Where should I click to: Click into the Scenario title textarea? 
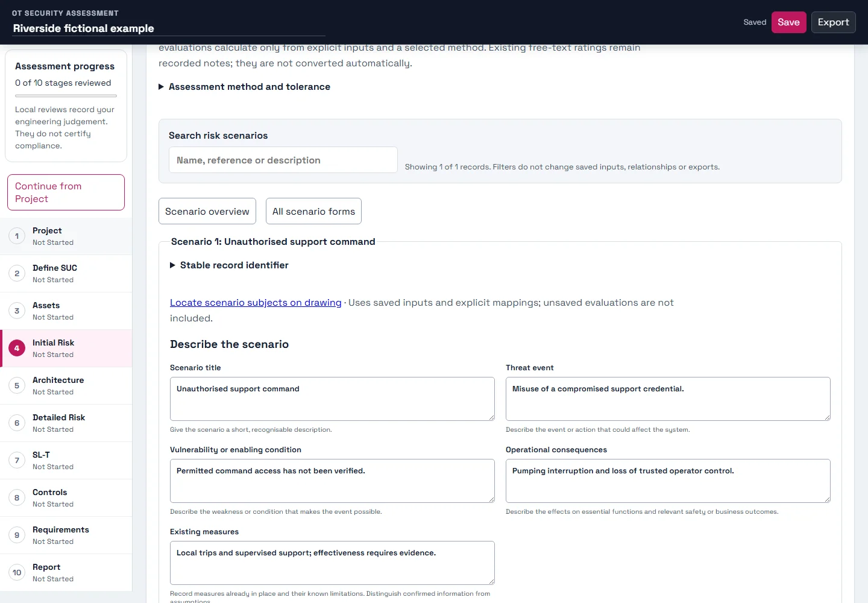(332, 399)
